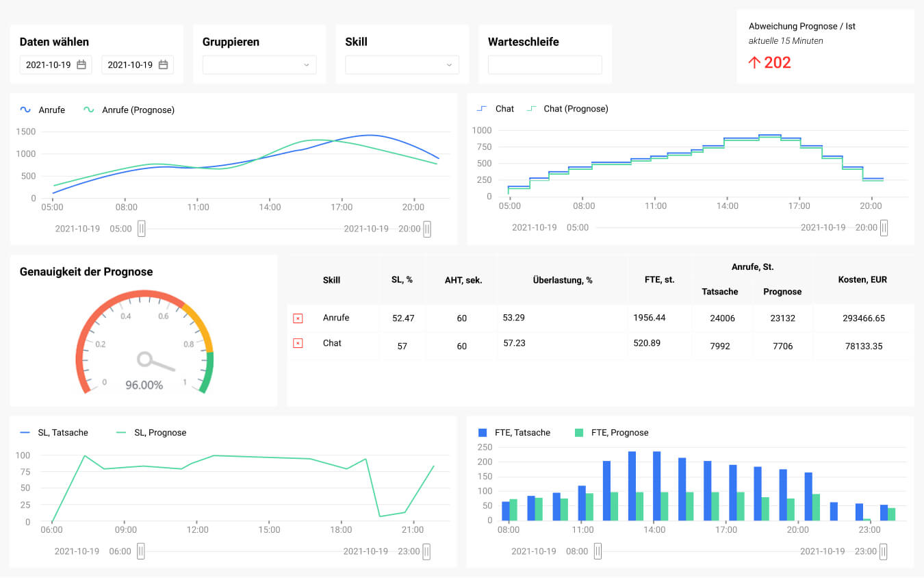Select the Chat skill name cell

point(332,343)
